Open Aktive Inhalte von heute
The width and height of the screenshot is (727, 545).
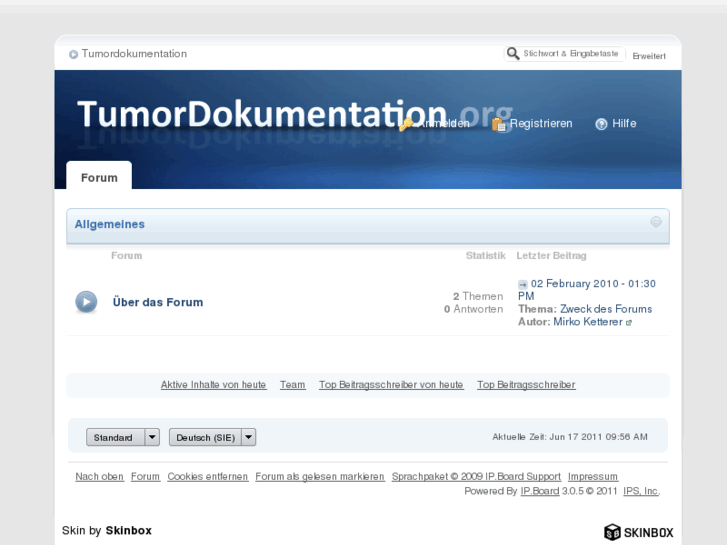pos(214,385)
